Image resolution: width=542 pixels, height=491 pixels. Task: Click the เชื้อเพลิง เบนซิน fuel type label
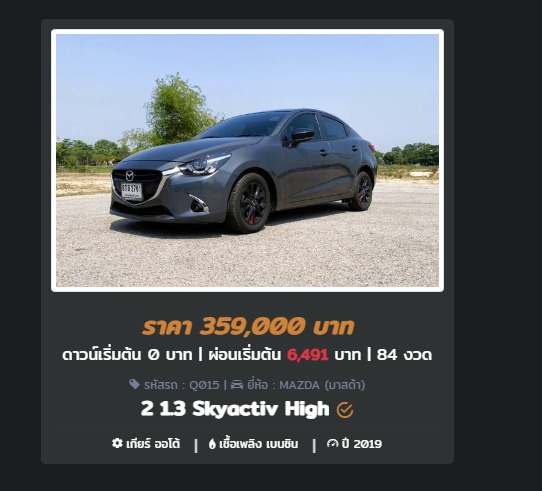[x=259, y=444]
